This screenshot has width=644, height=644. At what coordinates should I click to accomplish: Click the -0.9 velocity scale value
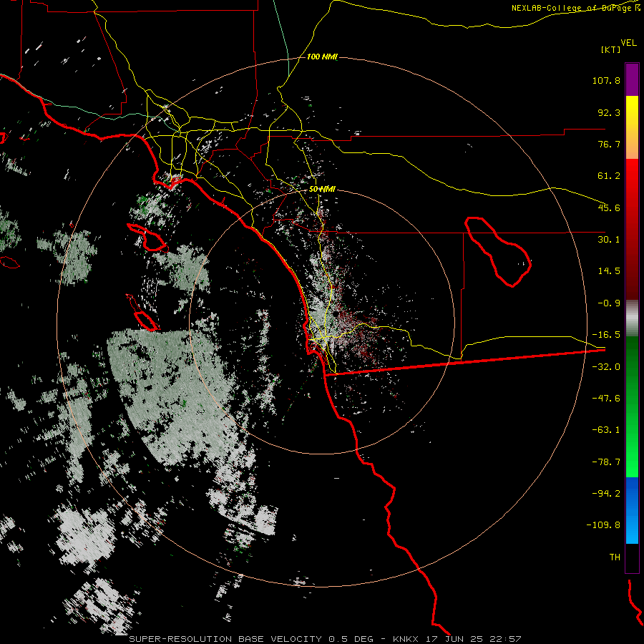pyautogui.click(x=609, y=303)
